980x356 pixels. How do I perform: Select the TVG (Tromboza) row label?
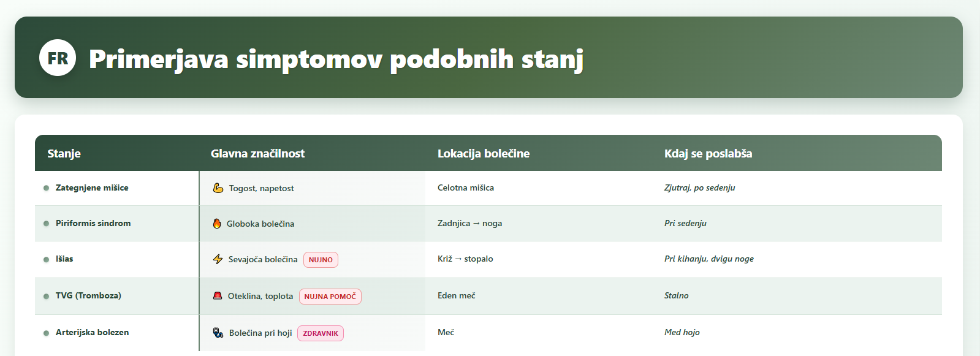(88, 296)
